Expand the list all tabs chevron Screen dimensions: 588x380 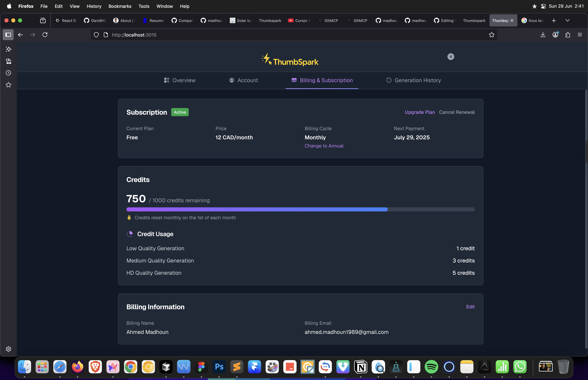568,20
